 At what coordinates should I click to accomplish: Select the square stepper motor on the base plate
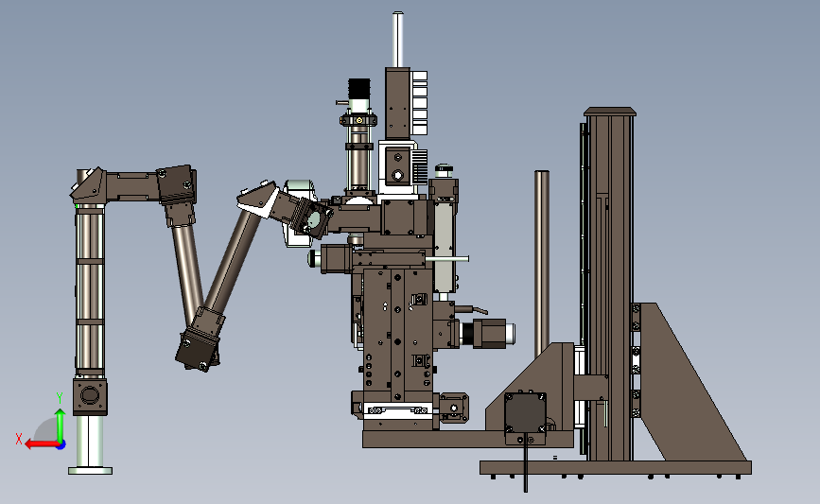[525, 412]
